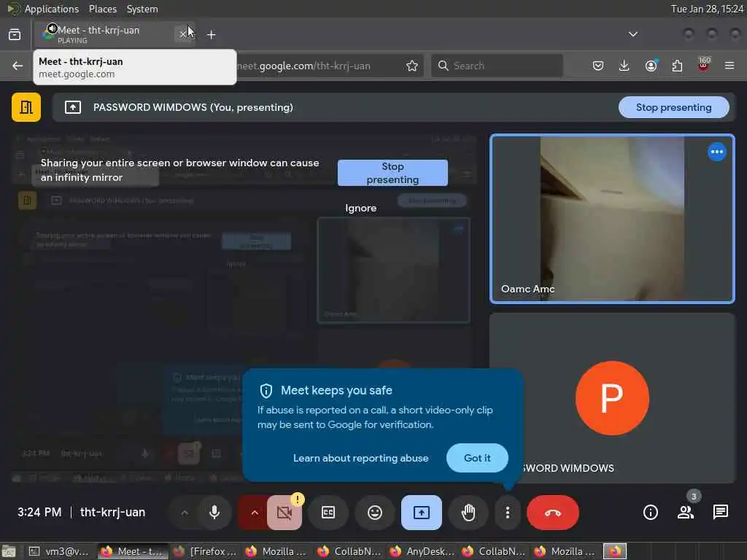Click show desktop icon in taskbar
Viewport: 747px width, 560px height.
coord(9,551)
